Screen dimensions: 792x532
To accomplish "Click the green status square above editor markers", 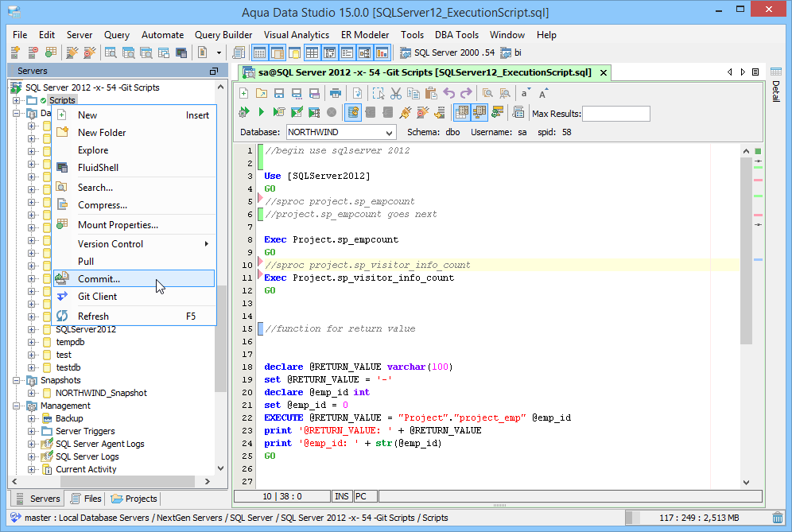I will click(x=758, y=151).
